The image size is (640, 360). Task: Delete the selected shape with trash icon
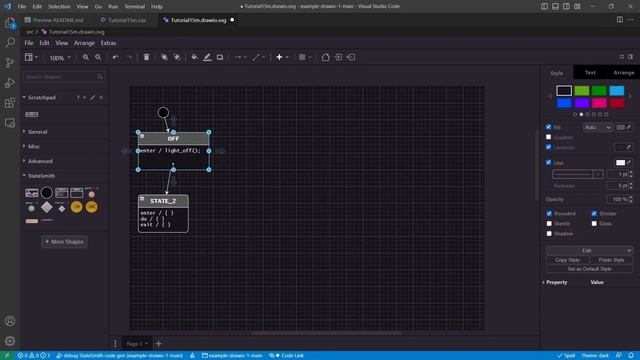point(147,57)
